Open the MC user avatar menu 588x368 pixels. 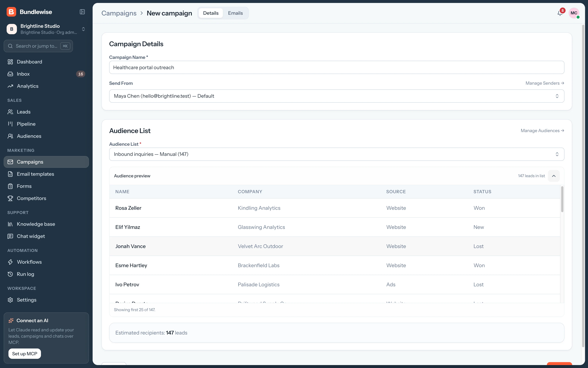point(574,13)
